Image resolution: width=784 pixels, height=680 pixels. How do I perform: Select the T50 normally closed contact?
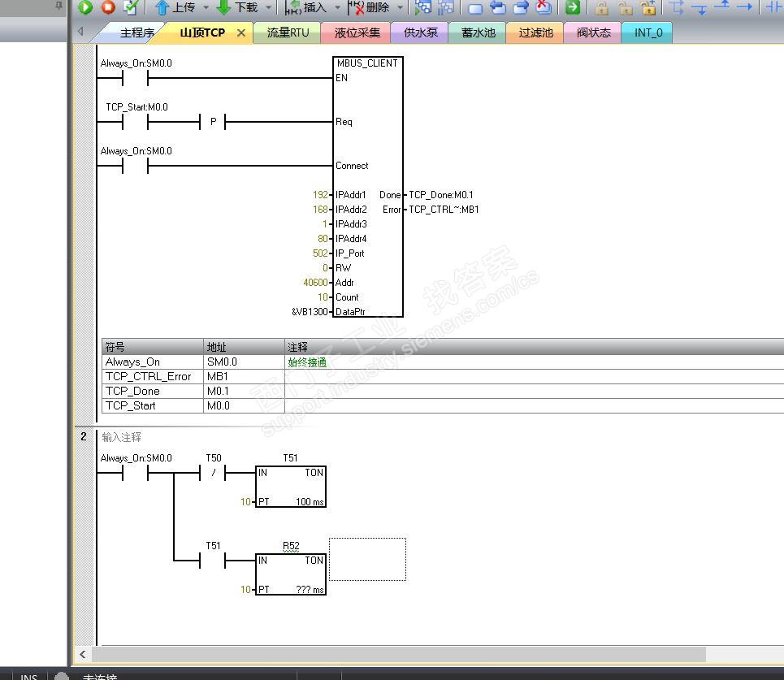tap(213, 473)
